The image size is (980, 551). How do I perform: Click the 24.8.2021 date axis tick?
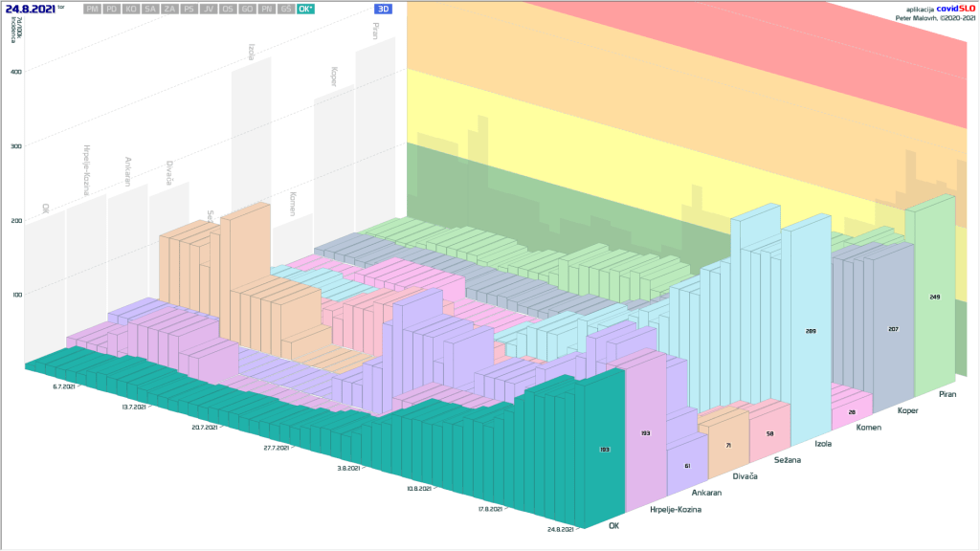point(562,528)
